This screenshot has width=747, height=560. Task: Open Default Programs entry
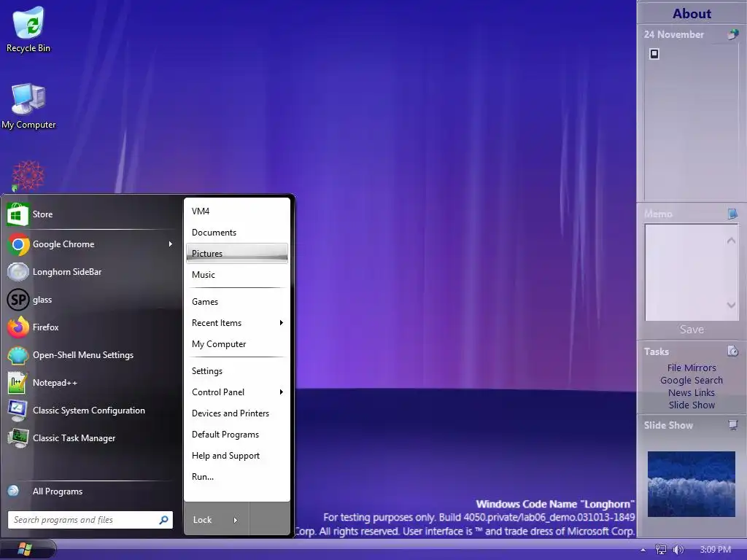point(237,435)
